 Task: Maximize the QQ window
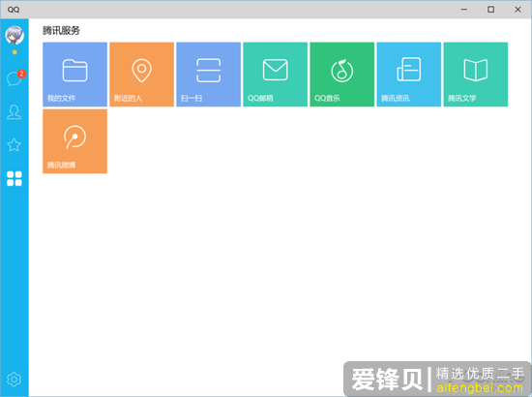coord(491,10)
